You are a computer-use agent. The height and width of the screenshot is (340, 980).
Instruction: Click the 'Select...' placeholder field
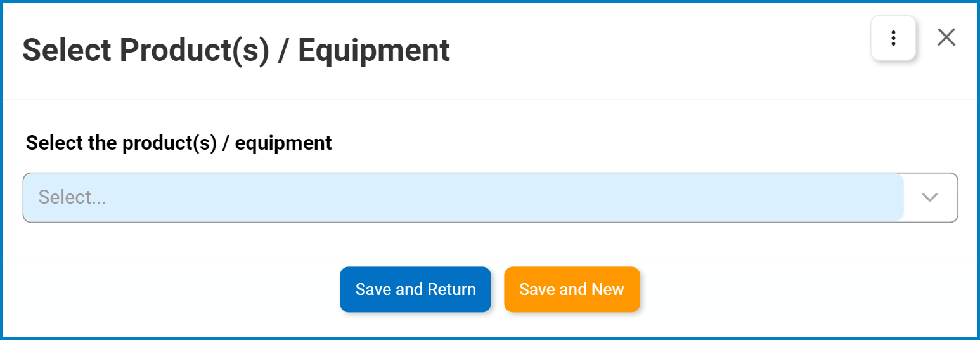(x=463, y=197)
